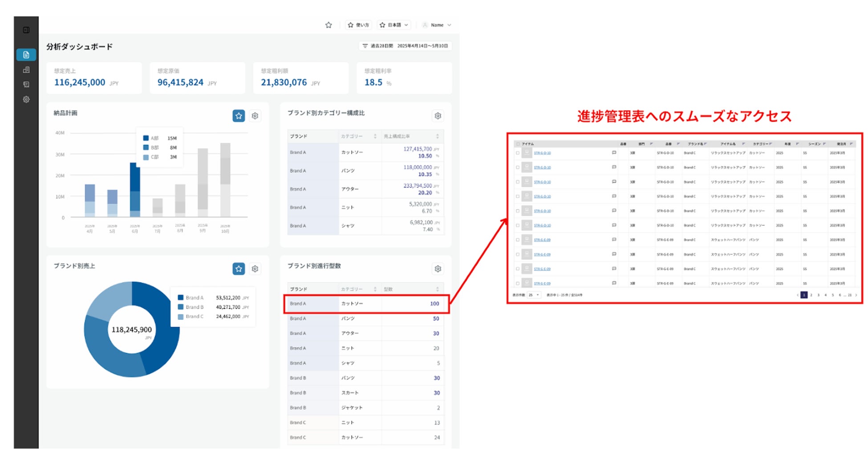Open the 日本語 language dropdown
This screenshot has width=868, height=457.
point(394,25)
